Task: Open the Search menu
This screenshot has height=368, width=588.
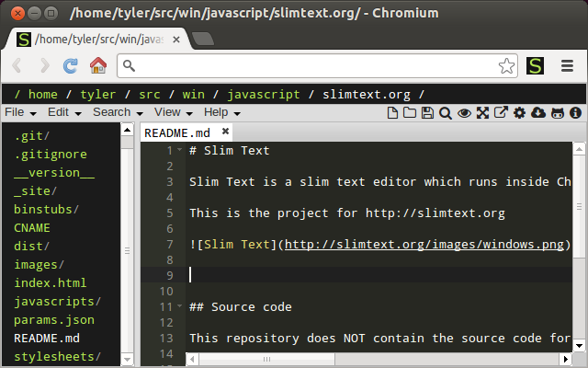Action: point(117,112)
